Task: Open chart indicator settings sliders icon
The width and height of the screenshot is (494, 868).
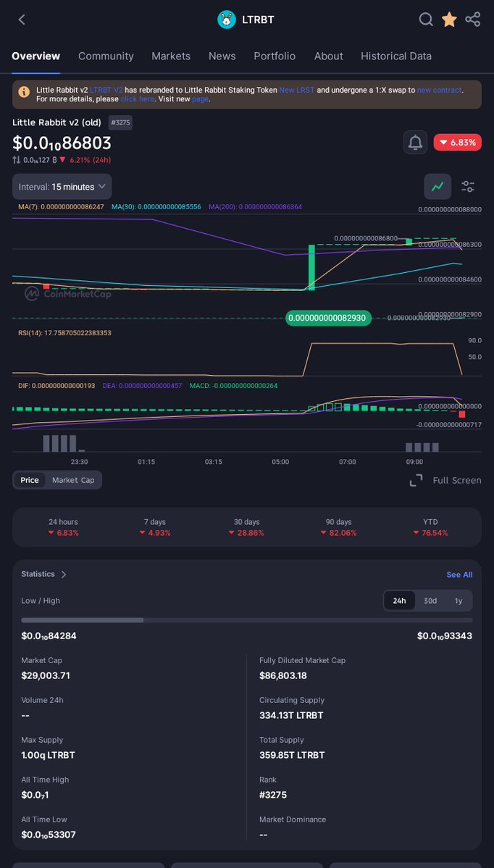Action: (x=468, y=187)
